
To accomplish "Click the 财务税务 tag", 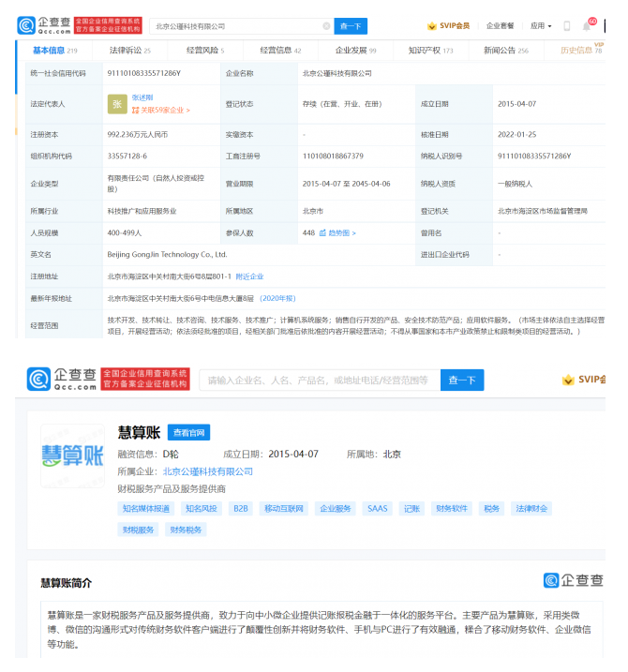I will click(186, 530).
